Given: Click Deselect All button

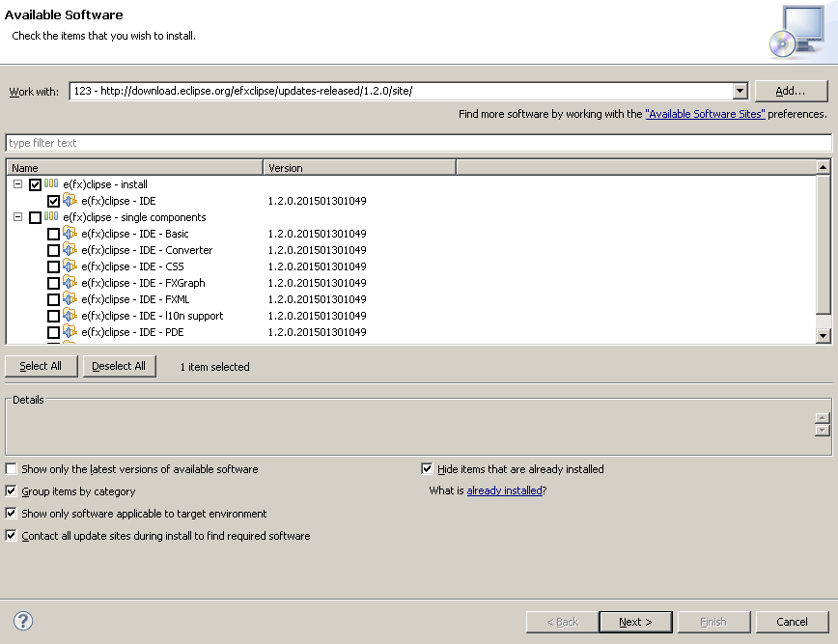Looking at the screenshot, I should point(119,366).
